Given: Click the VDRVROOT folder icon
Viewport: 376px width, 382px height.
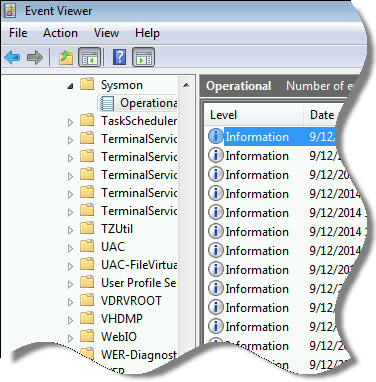Looking at the screenshot, I should [x=87, y=300].
